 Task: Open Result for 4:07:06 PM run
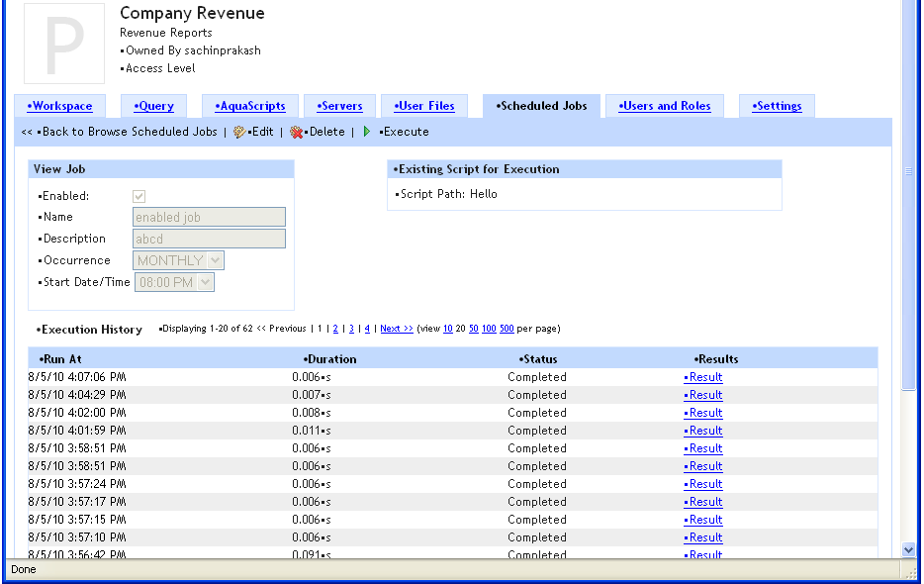[703, 377]
